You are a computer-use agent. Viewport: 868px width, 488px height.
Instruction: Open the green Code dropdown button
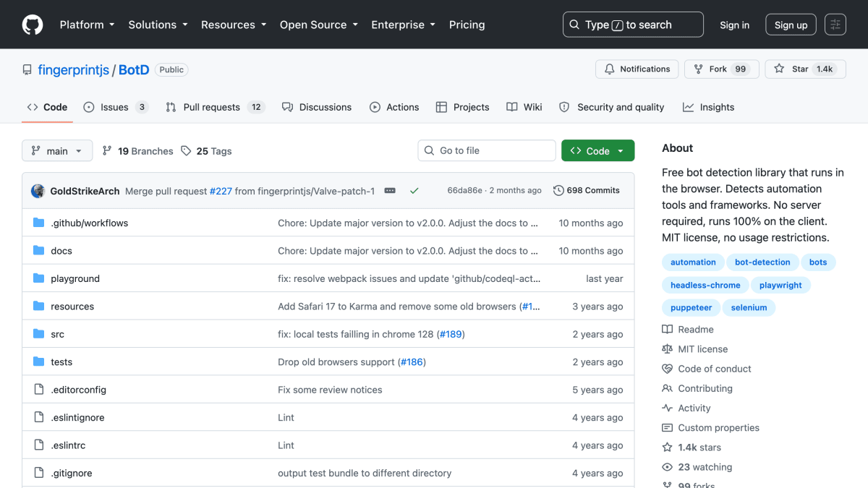coord(597,150)
